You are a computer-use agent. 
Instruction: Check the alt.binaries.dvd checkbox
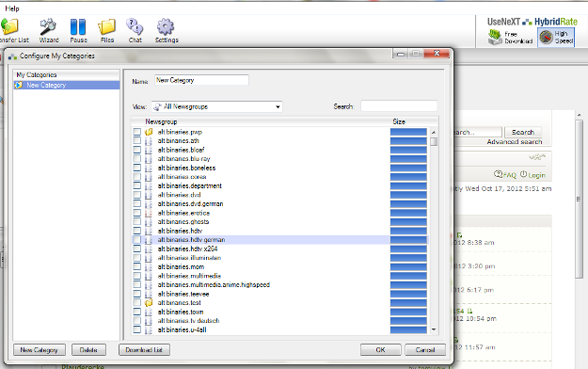(136, 195)
